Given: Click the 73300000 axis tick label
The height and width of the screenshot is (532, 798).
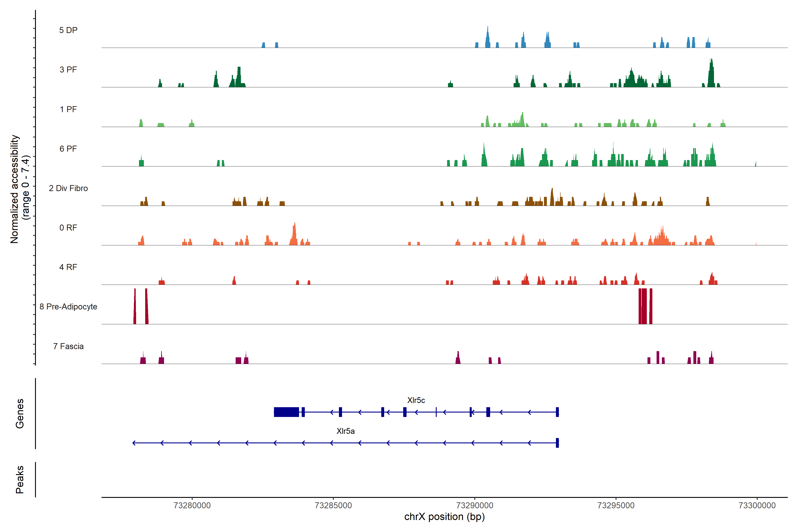Looking at the screenshot, I should 757,506.
